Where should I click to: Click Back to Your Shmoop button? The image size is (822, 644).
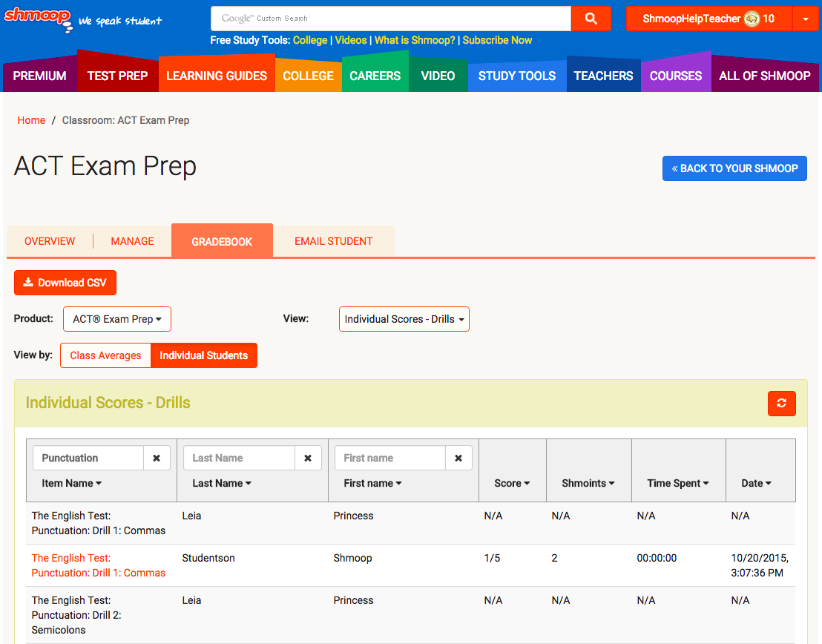coord(734,168)
